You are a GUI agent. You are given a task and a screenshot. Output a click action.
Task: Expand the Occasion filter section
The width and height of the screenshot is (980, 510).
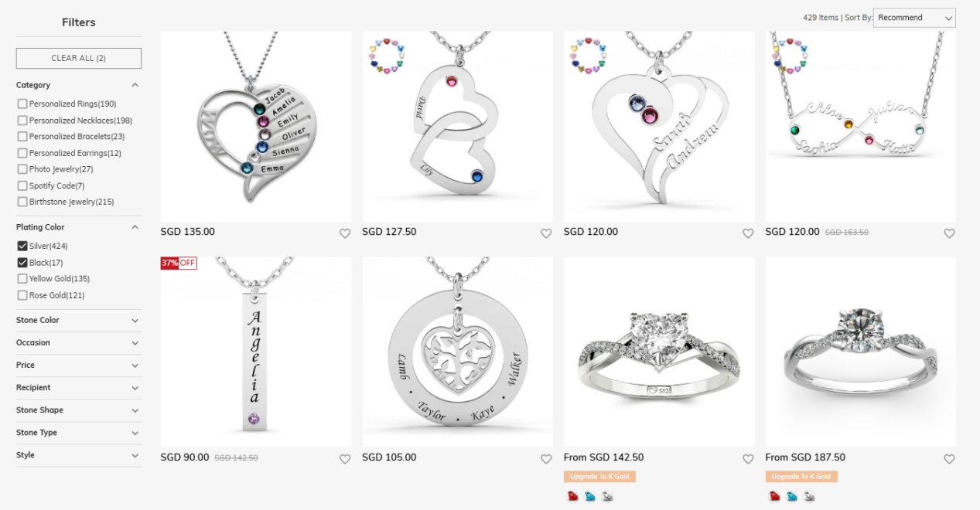point(78,342)
